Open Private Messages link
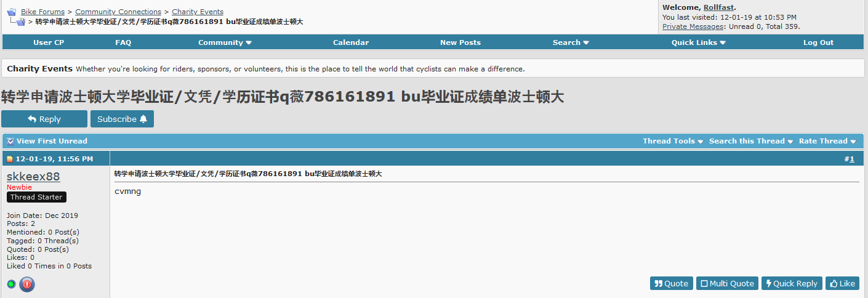 [693, 26]
